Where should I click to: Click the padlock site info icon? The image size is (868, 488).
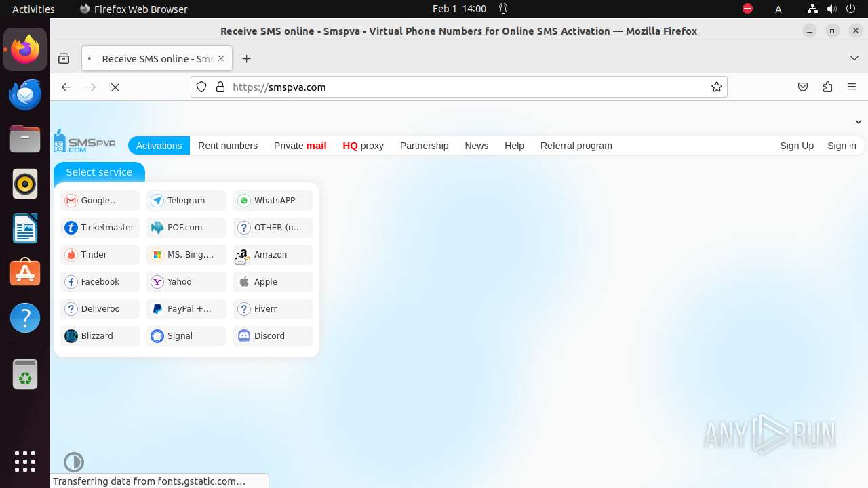tap(220, 87)
